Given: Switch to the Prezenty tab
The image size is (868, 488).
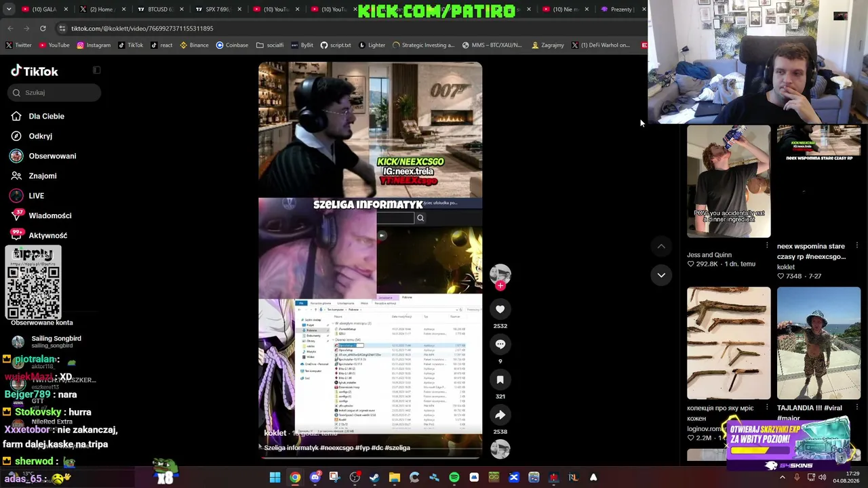Looking at the screenshot, I should (622, 9).
